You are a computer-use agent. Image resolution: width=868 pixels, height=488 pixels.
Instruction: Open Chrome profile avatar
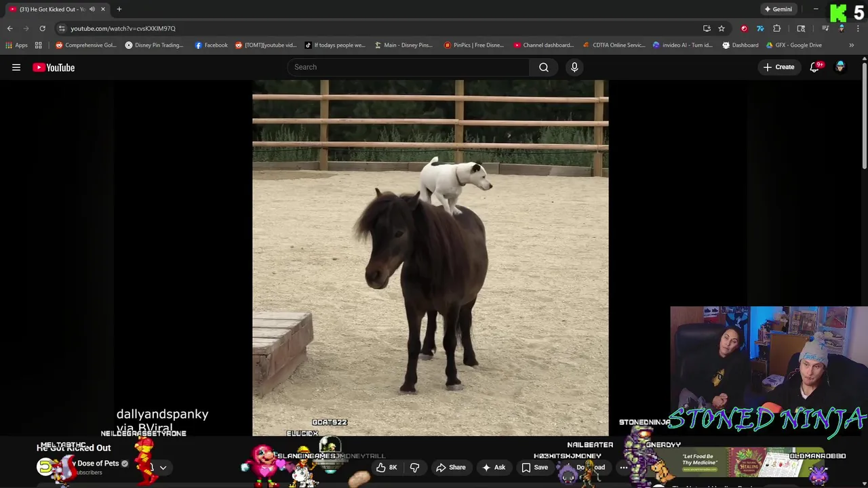point(842,28)
